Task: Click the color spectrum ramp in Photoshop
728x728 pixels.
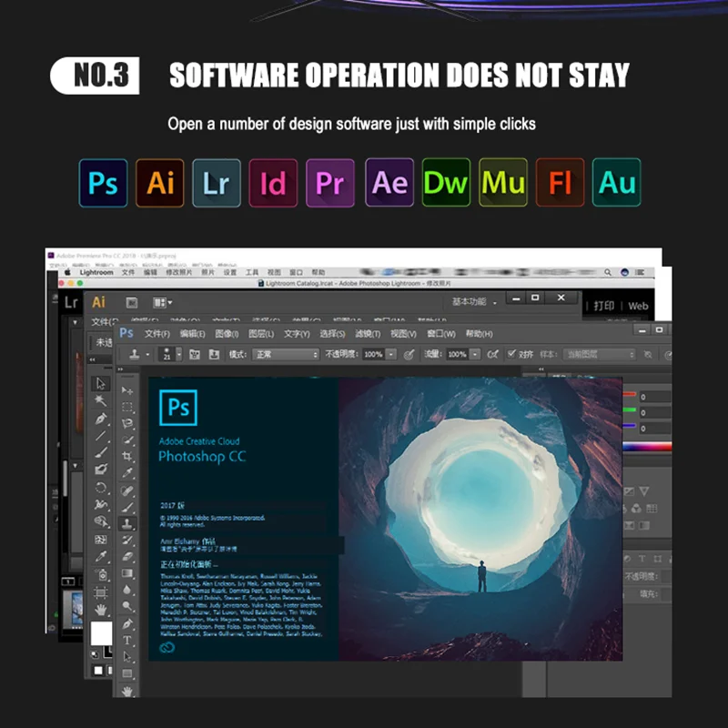Action: tap(647, 447)
